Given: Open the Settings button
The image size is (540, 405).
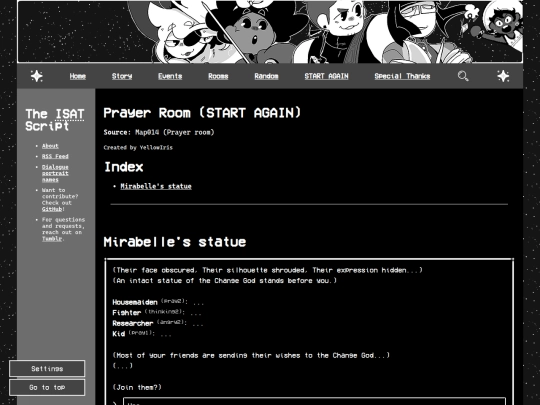Looking at the screenshot, I should click(47, 368).
